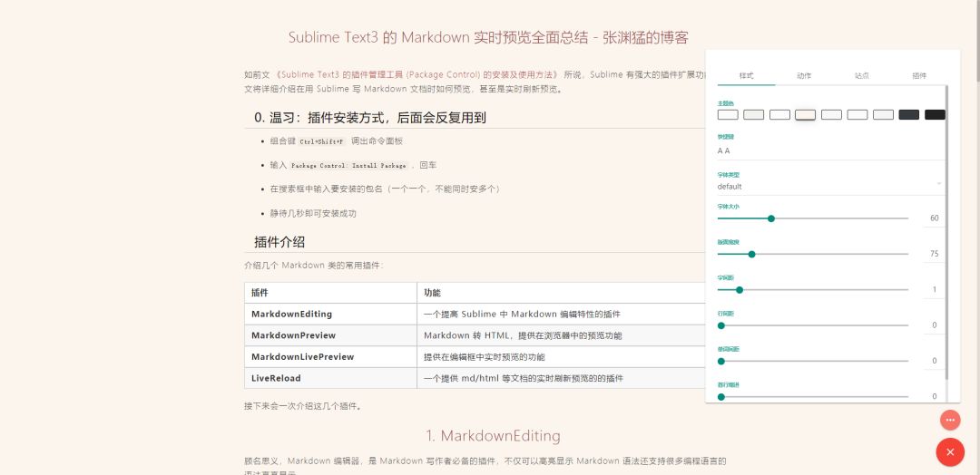Click the 插件 table header cell

click(330, 293)
